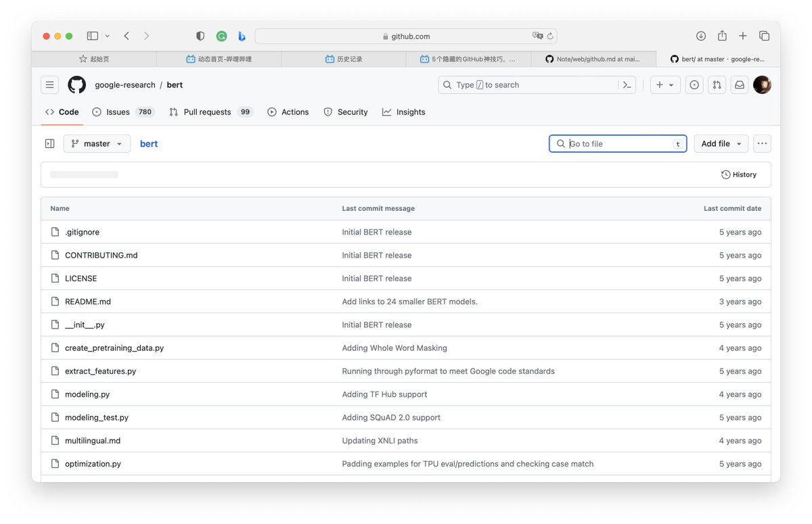Open the bert repository name link
The height and width of the screenshot is (524, 812).
[x=175, y=85]
